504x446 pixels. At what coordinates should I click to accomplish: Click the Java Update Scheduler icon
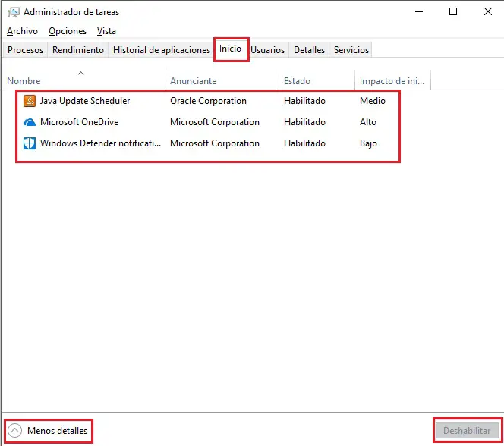tap(30, 101)
